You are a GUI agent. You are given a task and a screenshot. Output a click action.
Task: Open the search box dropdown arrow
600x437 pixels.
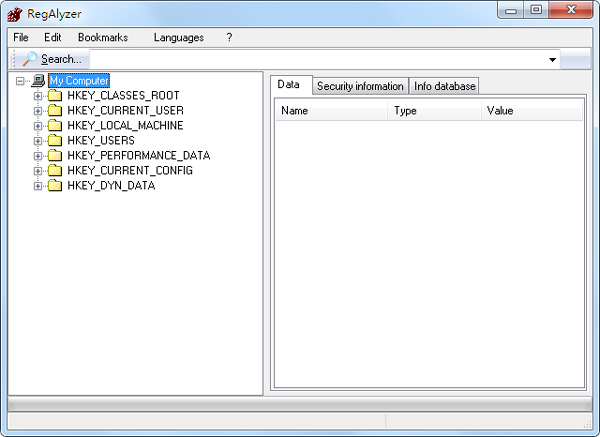pyautogui.click(x=552, y=60)
